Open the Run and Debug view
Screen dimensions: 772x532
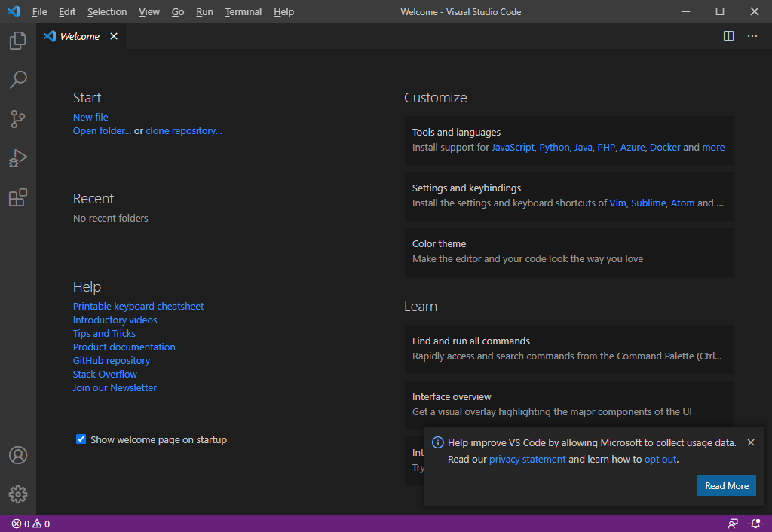pyautogui.click(x=17, y=157)
